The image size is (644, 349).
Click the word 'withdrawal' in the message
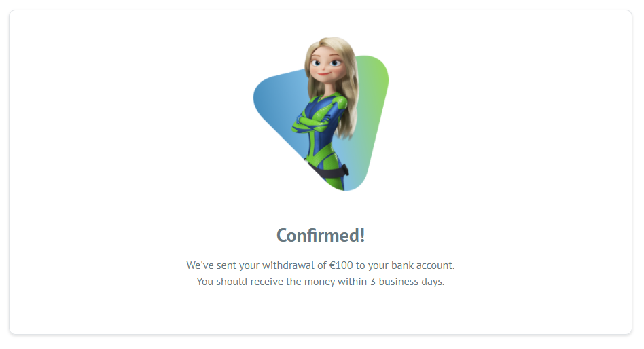pos(288,265)
